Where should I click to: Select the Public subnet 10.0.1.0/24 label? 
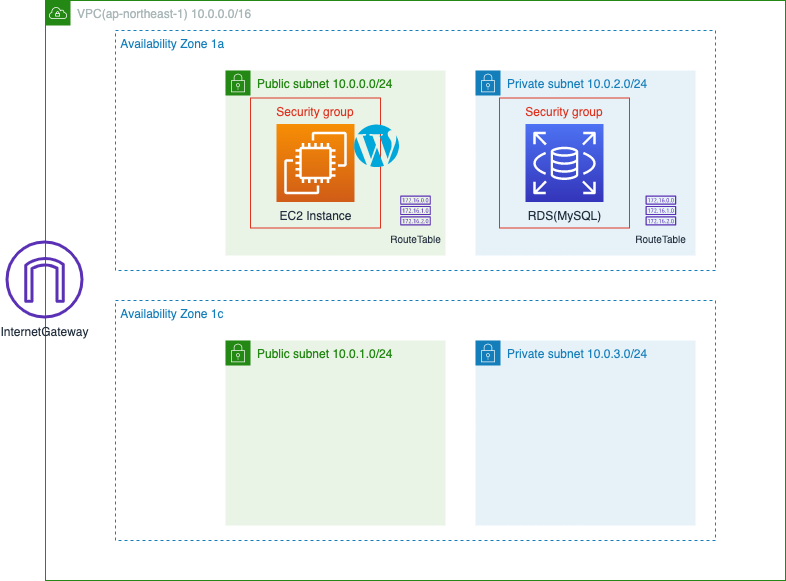tap(324, 354)
